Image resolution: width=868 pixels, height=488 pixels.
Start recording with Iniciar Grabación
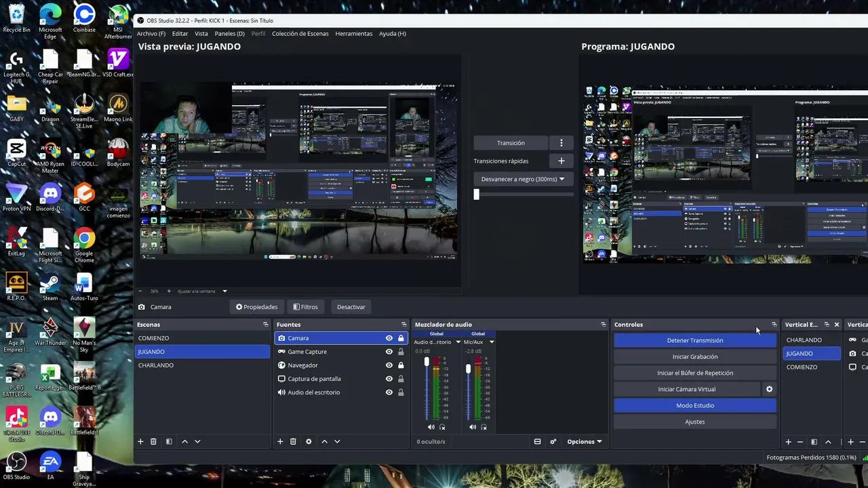(695, 357)
